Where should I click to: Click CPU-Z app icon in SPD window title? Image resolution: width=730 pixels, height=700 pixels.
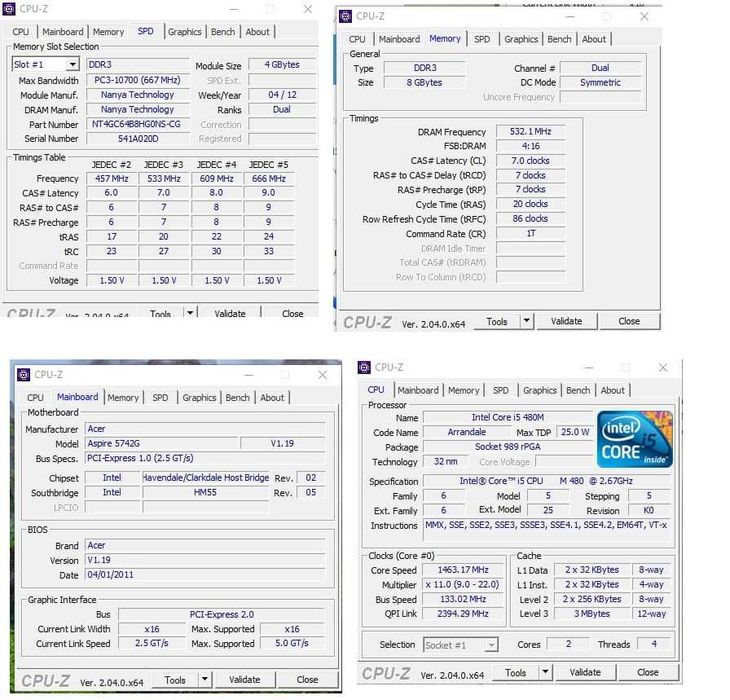tap(9, 8)
